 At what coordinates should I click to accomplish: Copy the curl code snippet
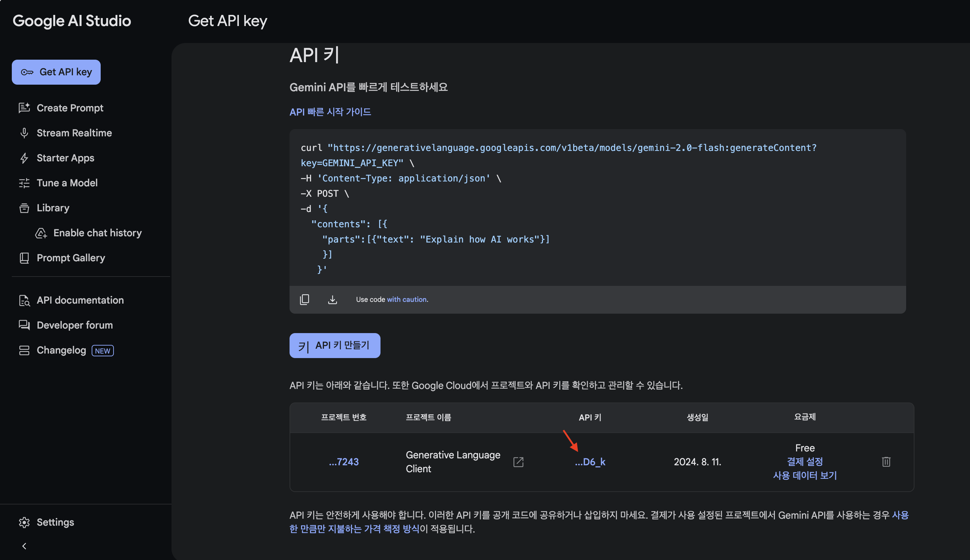(x=304, y=300)
